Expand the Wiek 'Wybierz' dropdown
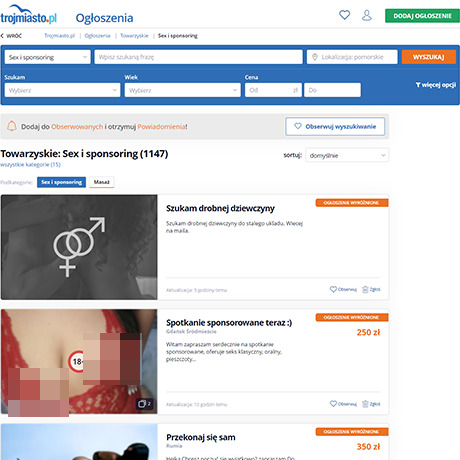460x460 pixels. click(x=182, y=90)
